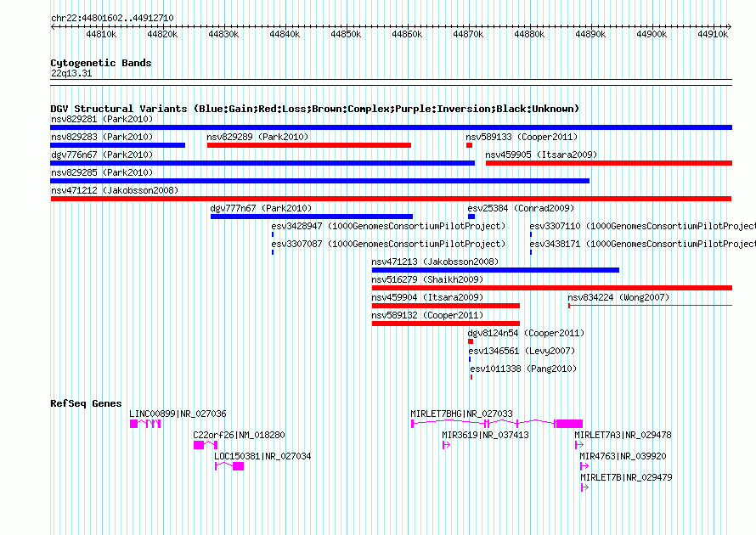Select the nsv589132 (Cooper2011) label
756x535 pixels.
427,315
